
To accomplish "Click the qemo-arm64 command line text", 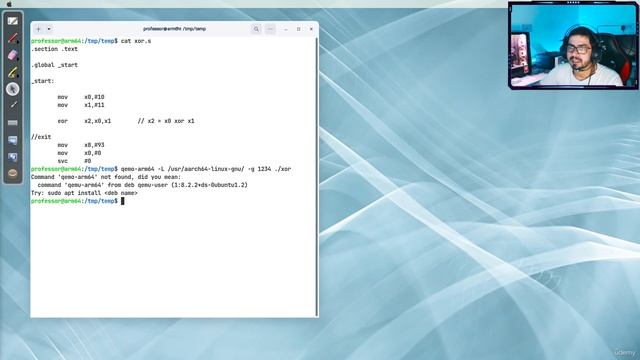I will pos(206,169).
